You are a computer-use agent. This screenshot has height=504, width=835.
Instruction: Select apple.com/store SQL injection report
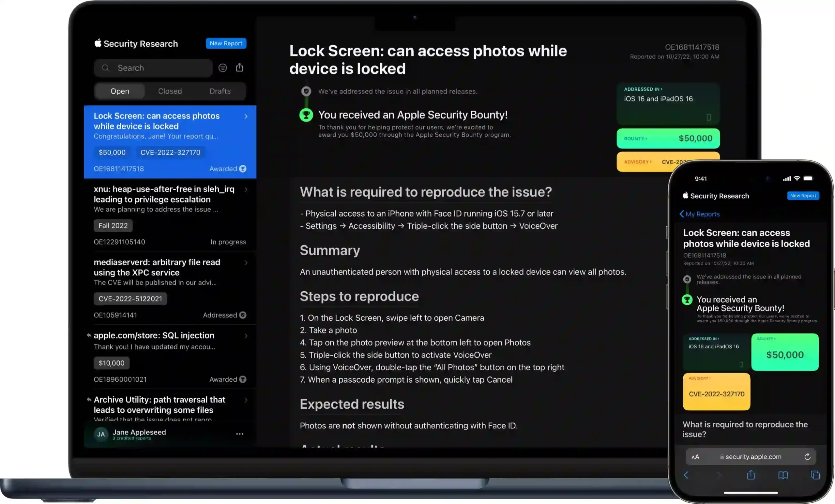[x=170, y=357]
